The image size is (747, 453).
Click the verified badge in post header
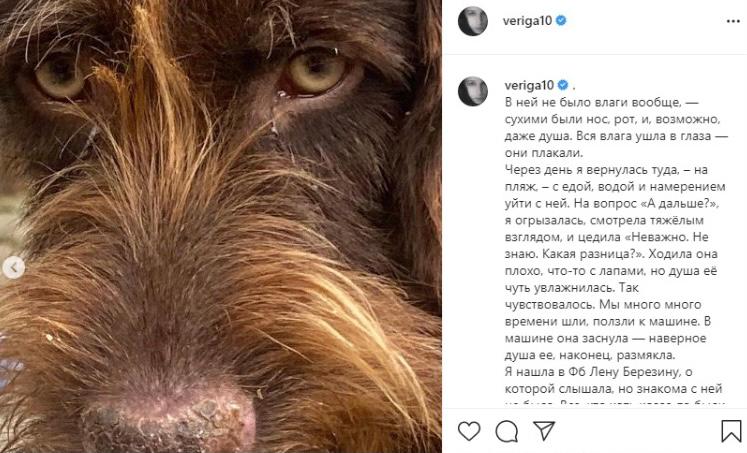click(x=561, y=20)
